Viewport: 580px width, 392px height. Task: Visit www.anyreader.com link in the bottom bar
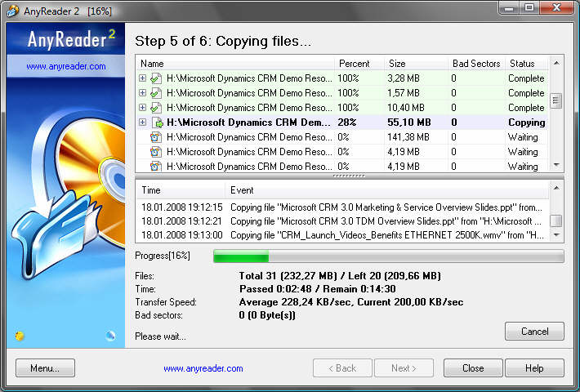(x=203, y=368)
